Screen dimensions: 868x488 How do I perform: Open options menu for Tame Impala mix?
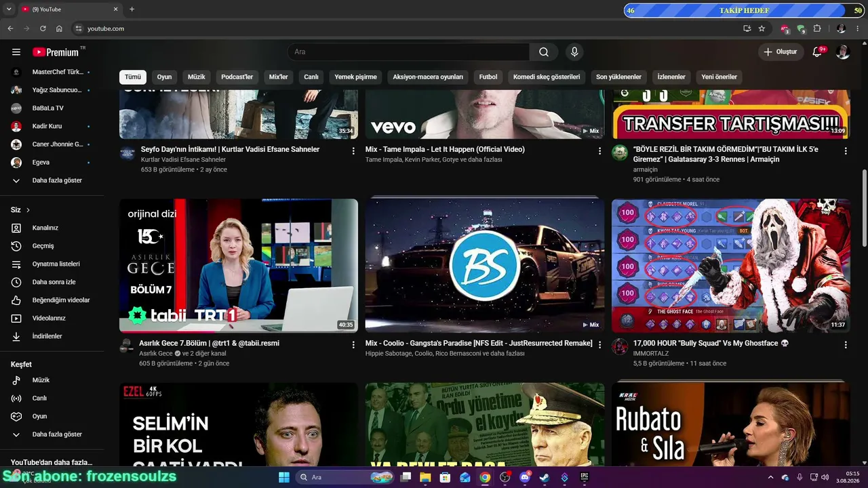click(x=599, y=151)
